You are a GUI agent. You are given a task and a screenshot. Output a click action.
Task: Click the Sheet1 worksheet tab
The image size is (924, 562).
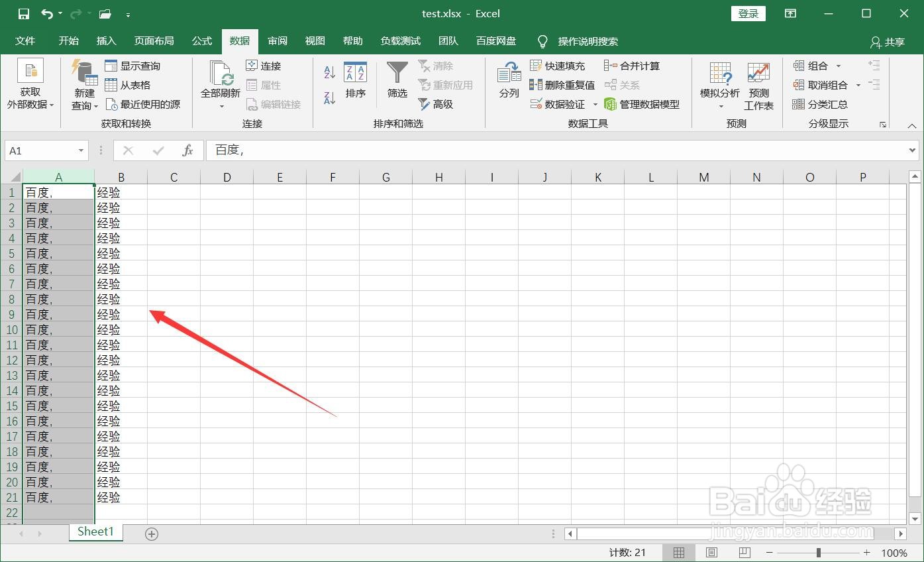[x=95, y=532]
